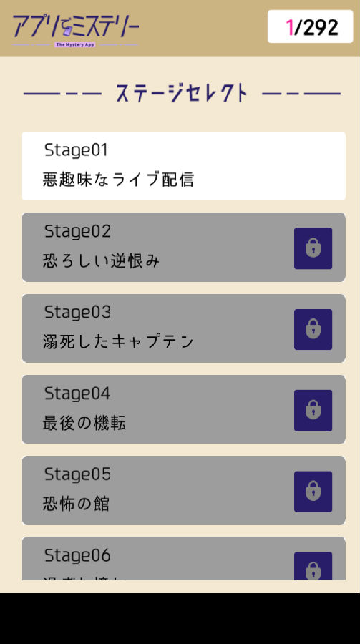Click the Stage04 label text
This screenshot has width=360, height=644.
coord(77,394)
